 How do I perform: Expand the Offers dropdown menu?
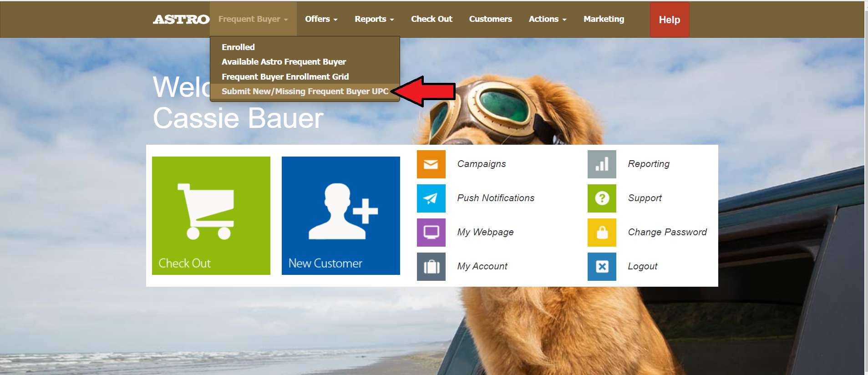point(321,19)
